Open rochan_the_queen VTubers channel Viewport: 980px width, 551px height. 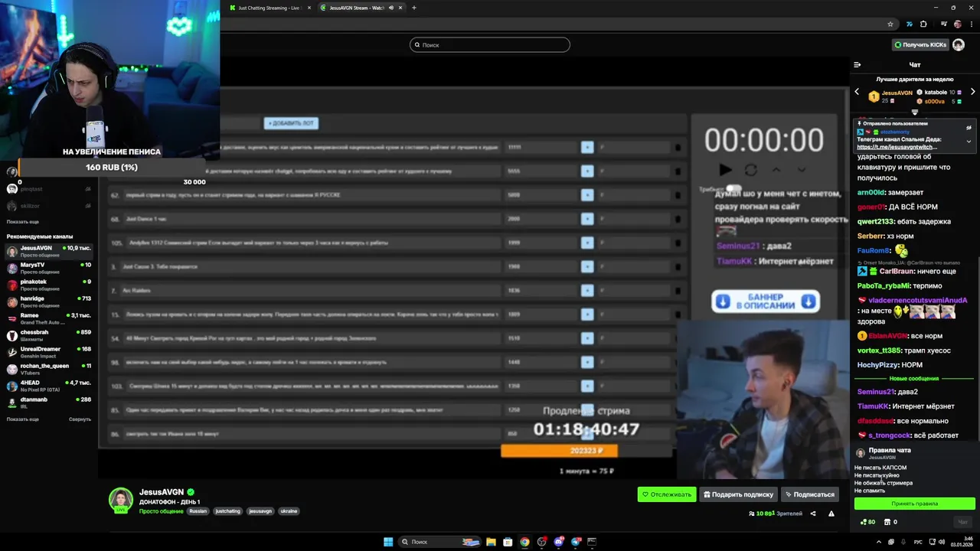(x=49, y=369)
